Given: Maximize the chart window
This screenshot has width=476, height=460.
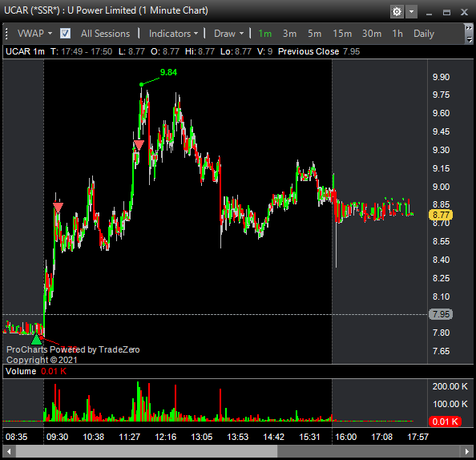Looking at the screenshot, I should 446,13.
